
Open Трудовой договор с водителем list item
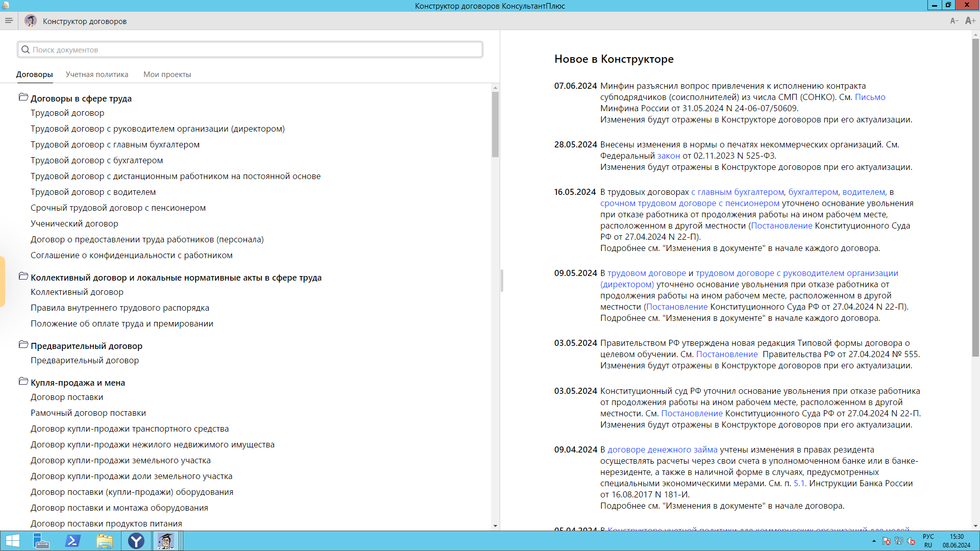point(93,192)
